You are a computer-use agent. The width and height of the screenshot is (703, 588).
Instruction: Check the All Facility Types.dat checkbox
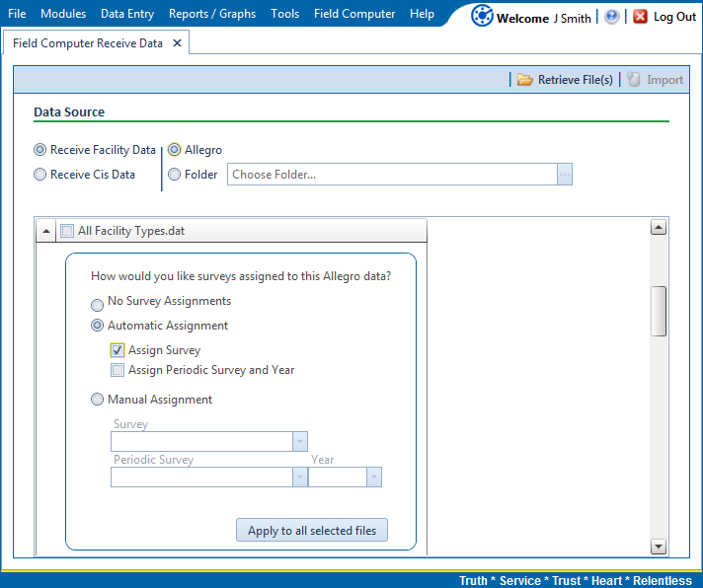tap(67, 231)
